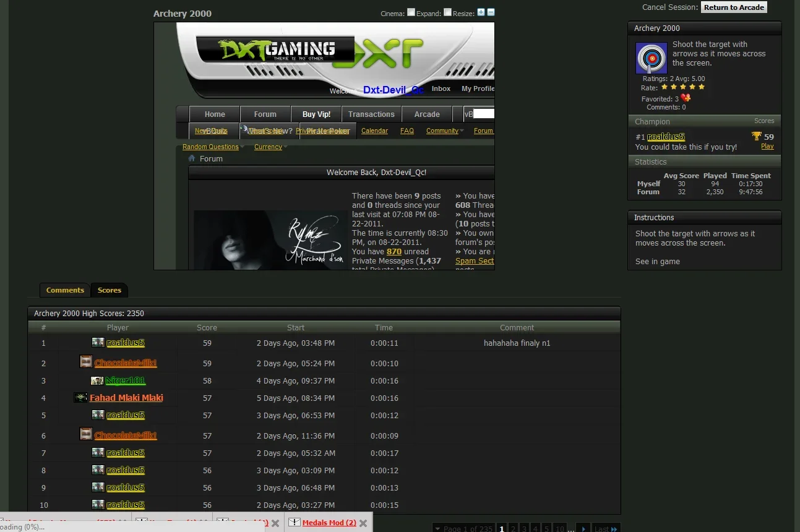Screen dimensions: 800x532
Task: Click the home icon beside Forum breadcrumb
Action: point(192,158)
